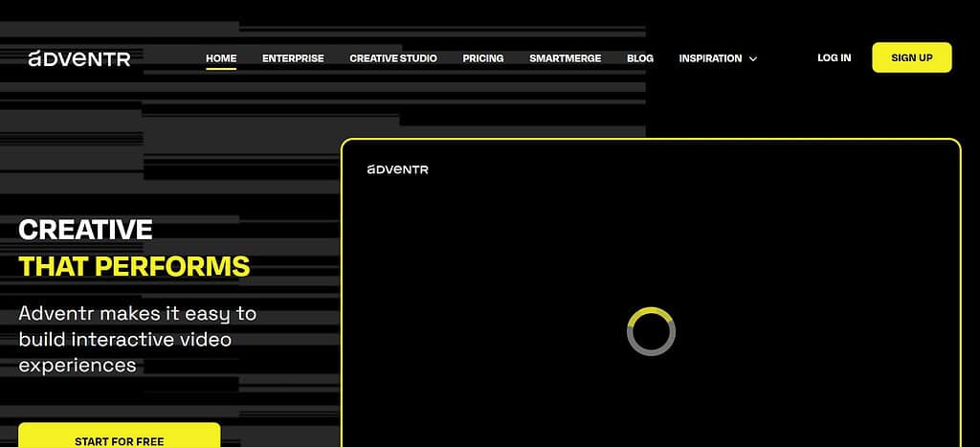
Task: Open the Creative Studio nav link
Action: (393, 58)
